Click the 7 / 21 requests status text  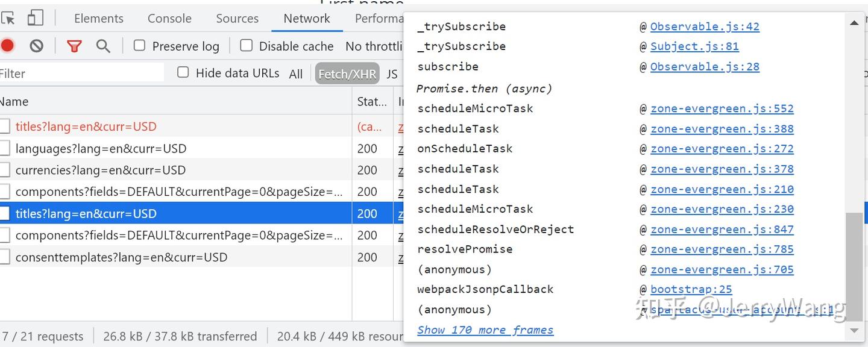(43, 337)
